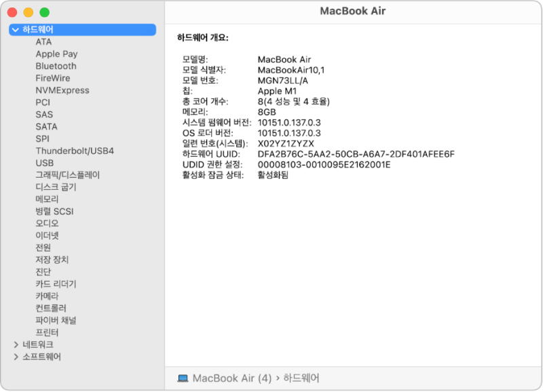Open the 전원 item
This screenshot has height=392, width=543.
tap(43, 248)
